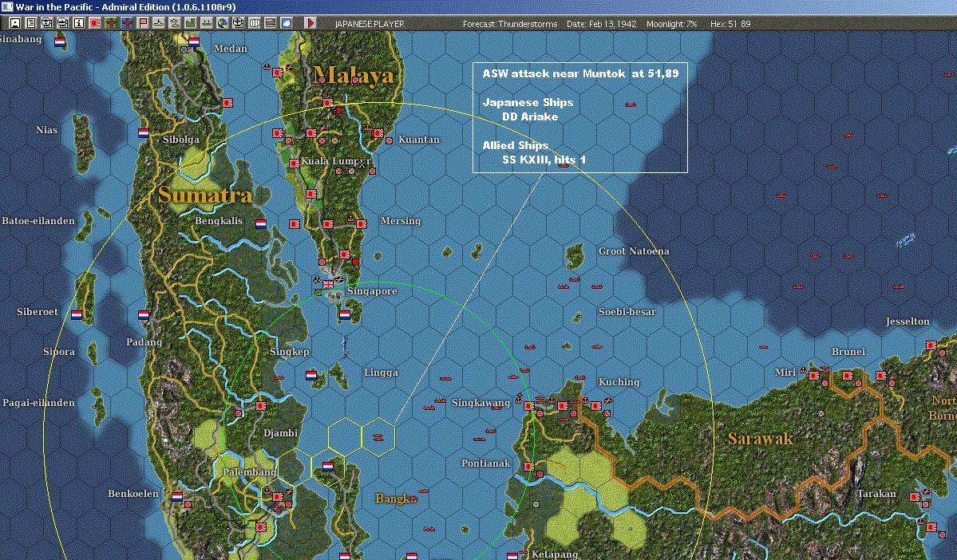The width and height of the screenshot is (957, 560).
Task: Click the green ship with arrows toolbar icon
Action: click(x=206, y=23)
